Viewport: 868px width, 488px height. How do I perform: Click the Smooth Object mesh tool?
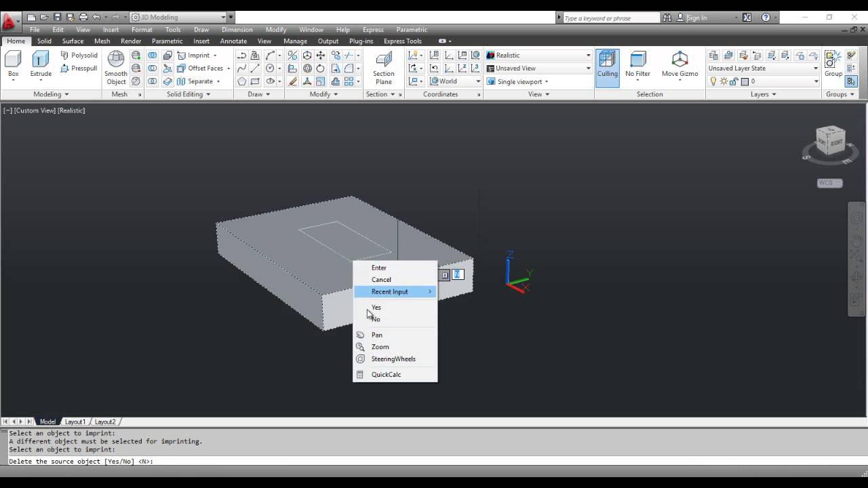point(116,68)
